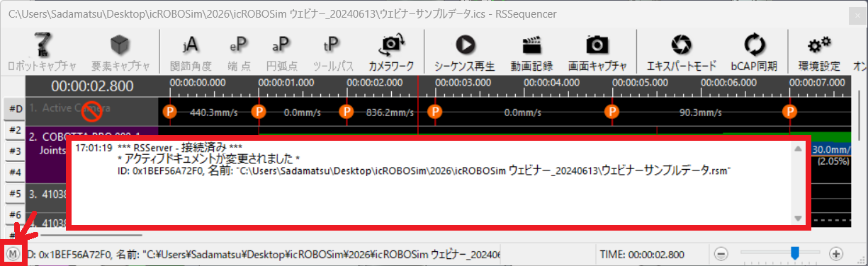868x266 pixels.
Task: Adjust the timeline zoom slider handle
Action: (795, 253)
